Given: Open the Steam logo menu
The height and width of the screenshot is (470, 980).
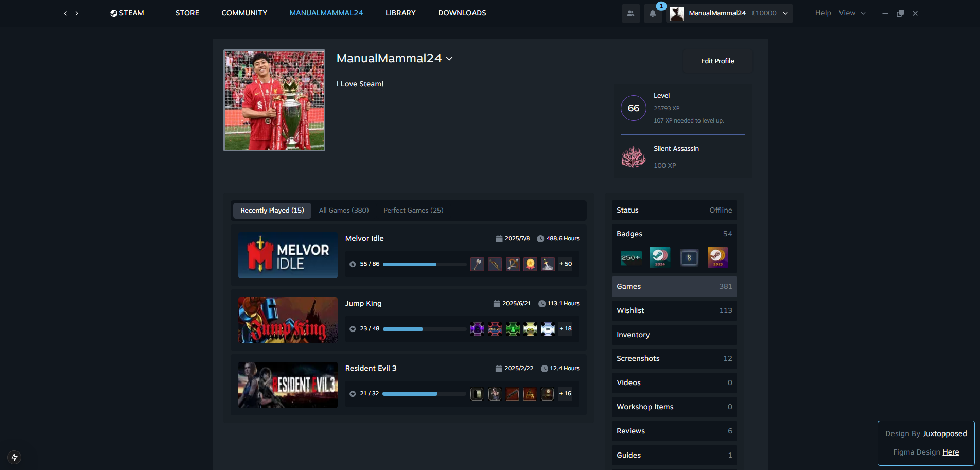Looking at the screenshot, I should point(127,13).
